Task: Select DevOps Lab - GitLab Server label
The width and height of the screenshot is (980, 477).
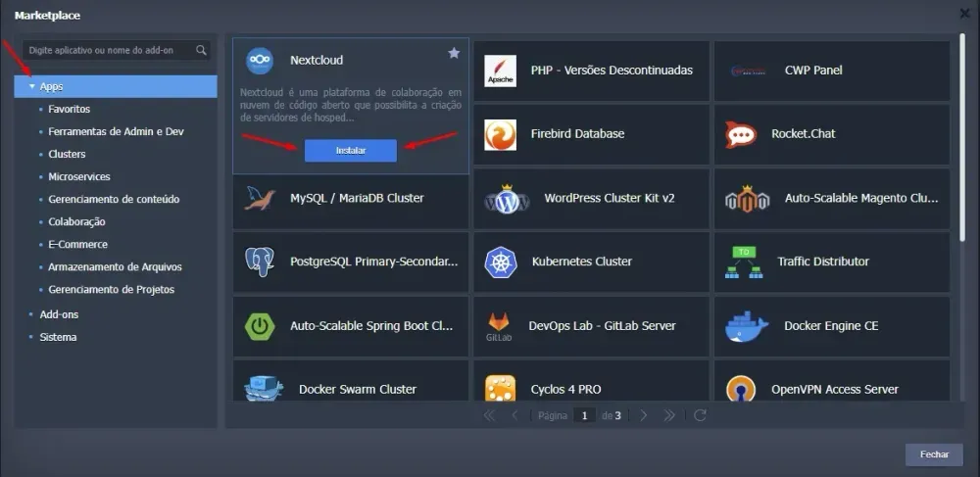Action: click(602, 326)
